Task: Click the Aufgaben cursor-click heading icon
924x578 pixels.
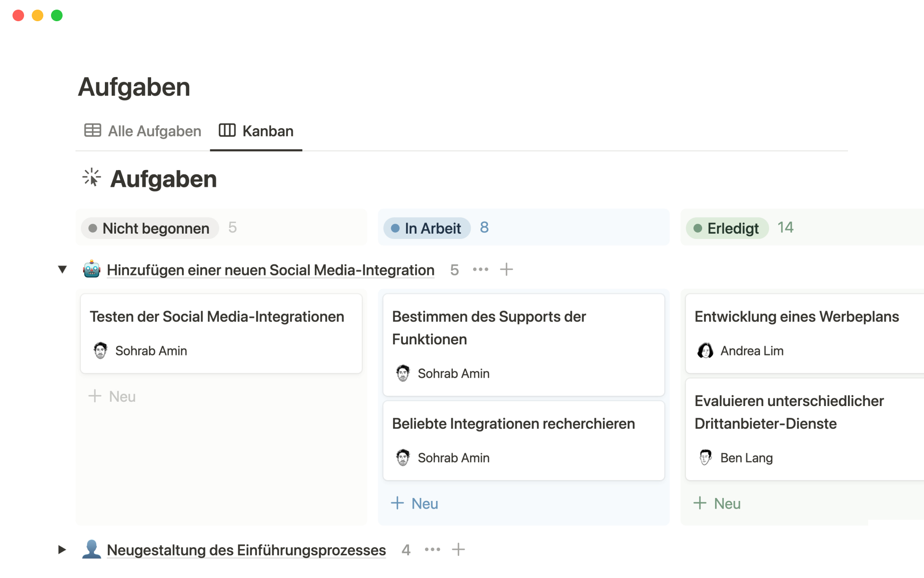Action: click(x=91, y=178)
